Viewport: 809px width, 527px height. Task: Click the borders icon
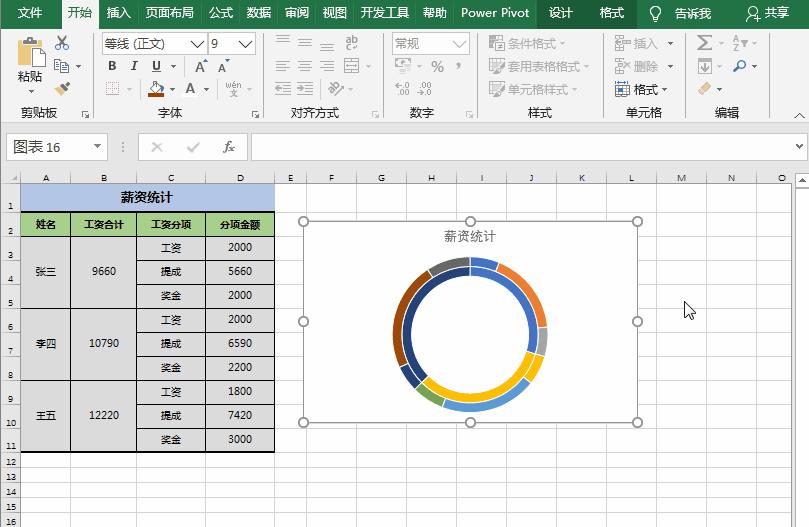[112, 89]
